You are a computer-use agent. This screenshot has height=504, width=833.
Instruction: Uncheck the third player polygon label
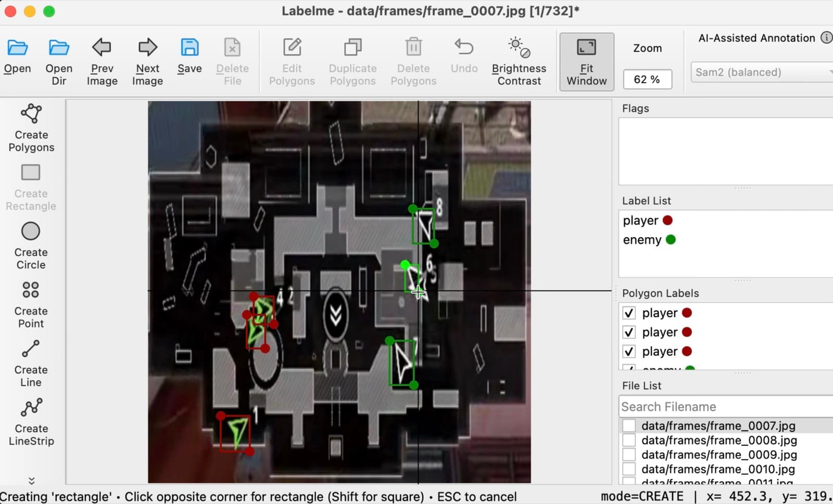tap(629, 352)
